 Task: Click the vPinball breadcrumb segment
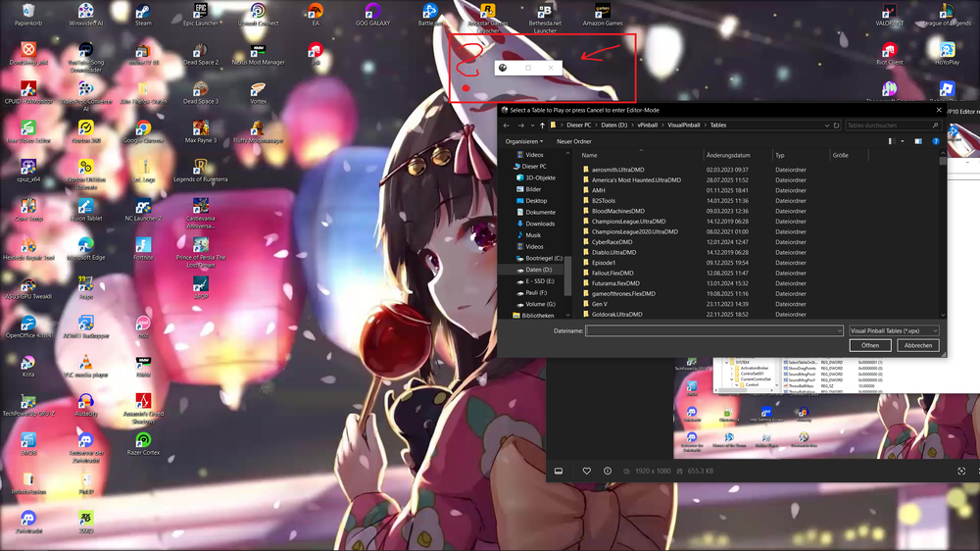pyautogui.click(x=647, y=125)
